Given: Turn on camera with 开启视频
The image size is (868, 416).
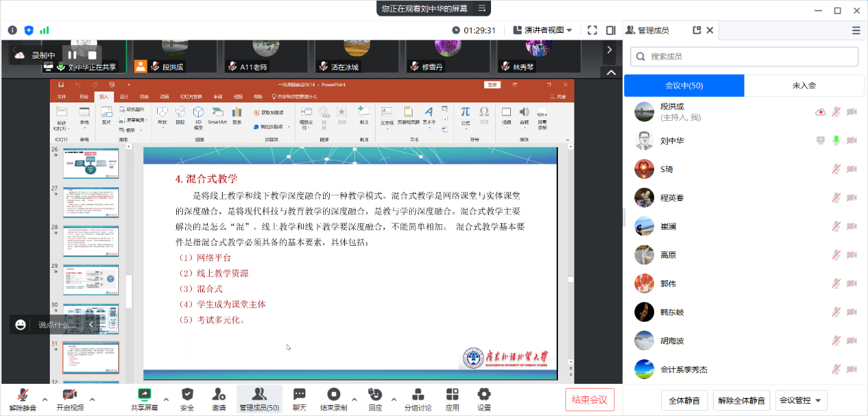Looking at the screenshot, I should point(70,395).
